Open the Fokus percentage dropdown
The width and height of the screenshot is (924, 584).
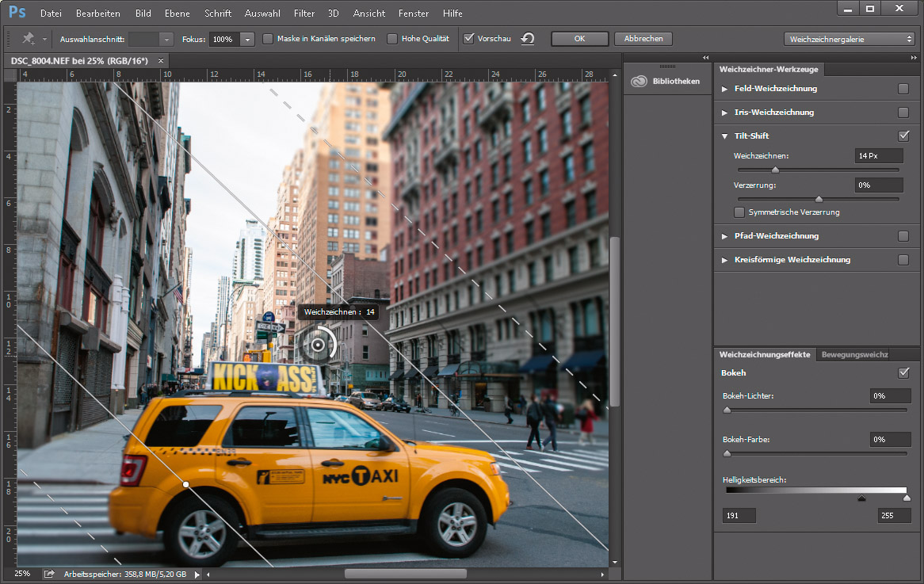247,39
